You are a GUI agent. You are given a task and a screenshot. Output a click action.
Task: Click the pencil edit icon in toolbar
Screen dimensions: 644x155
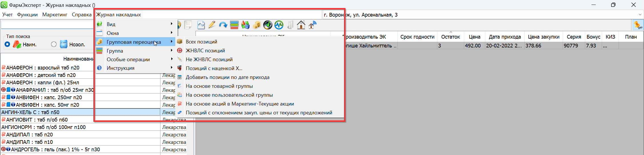point(212,25)
